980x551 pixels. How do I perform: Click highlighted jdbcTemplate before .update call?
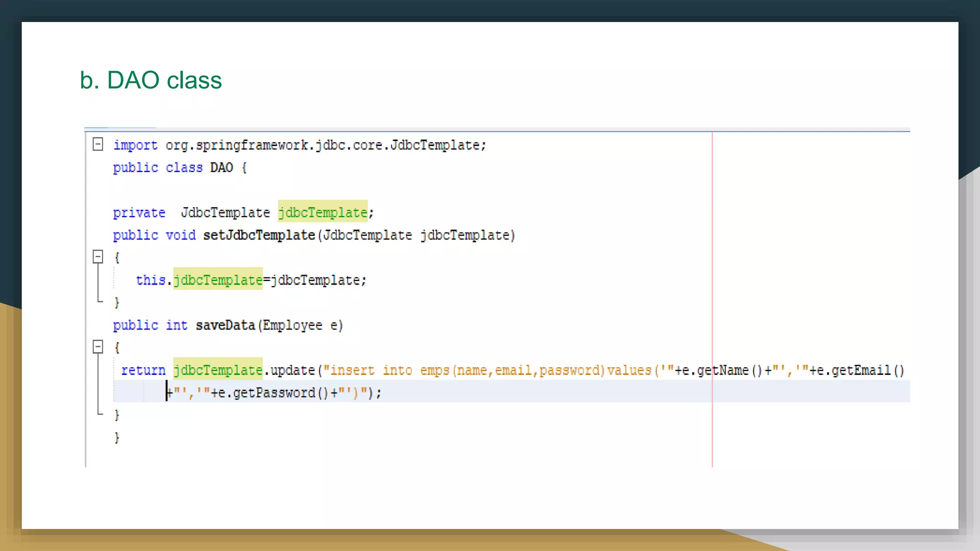218,370
